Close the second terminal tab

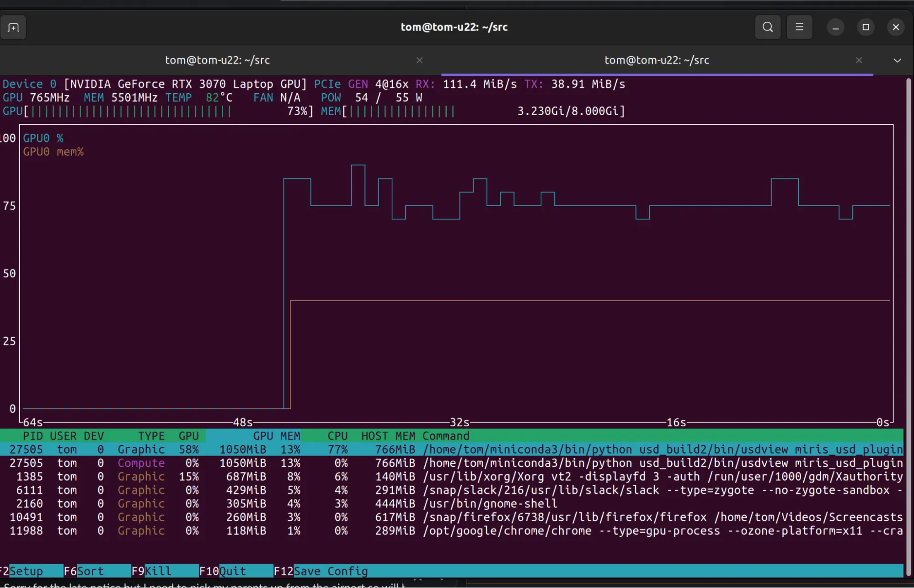tap(859, 60)
